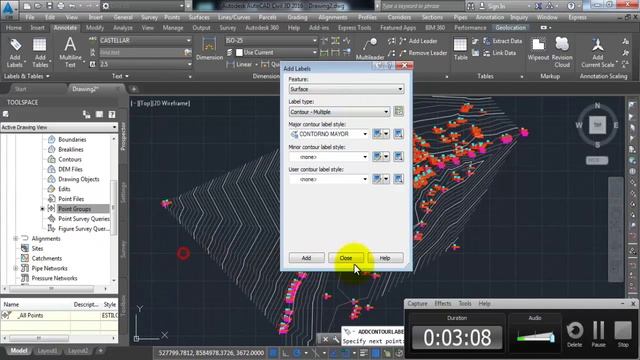This screenshot has width=640, height=360.
Task: Open the Annotate ribbon tab
Action: point(65,28)
